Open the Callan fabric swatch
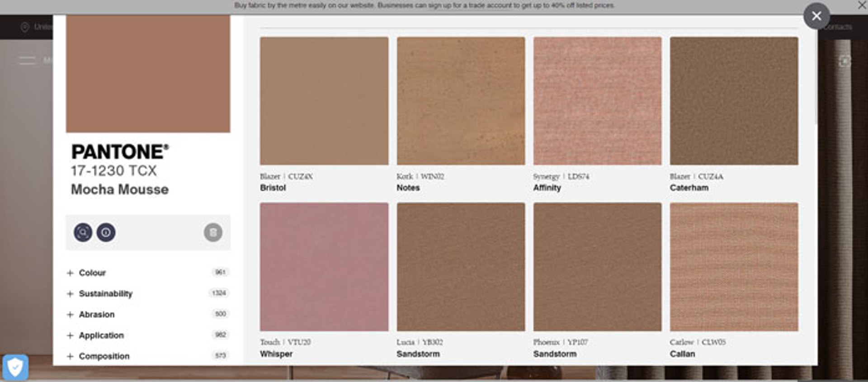 [x=734, y=267]
